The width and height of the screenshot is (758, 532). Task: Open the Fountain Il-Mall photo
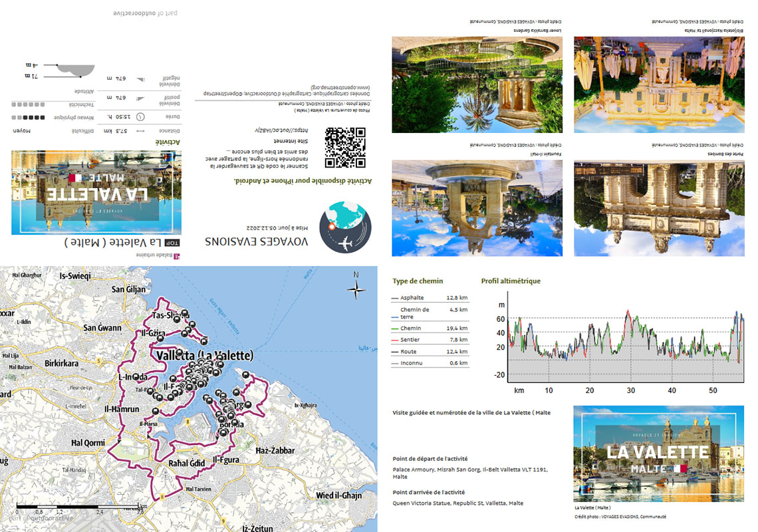point(477,208)
